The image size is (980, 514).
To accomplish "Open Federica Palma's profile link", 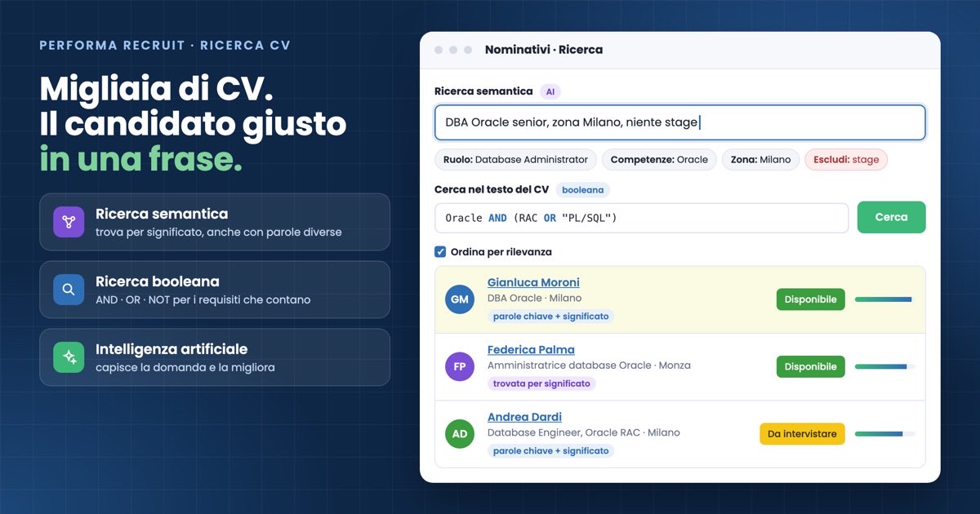I will coord(531,350).
